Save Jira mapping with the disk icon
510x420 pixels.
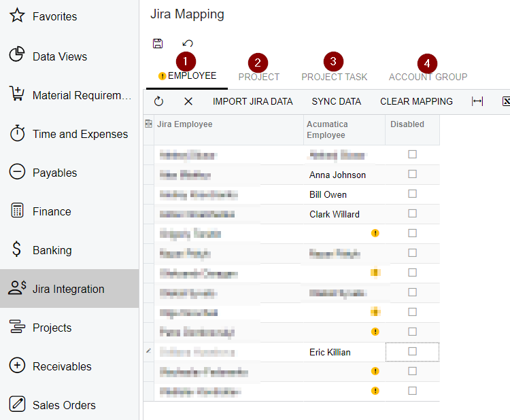point(158,43)
